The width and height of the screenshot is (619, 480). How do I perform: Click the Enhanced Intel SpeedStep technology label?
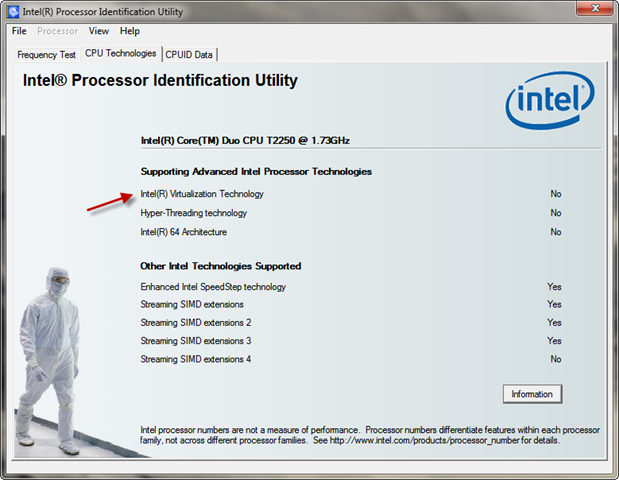(x=213, y=287)
